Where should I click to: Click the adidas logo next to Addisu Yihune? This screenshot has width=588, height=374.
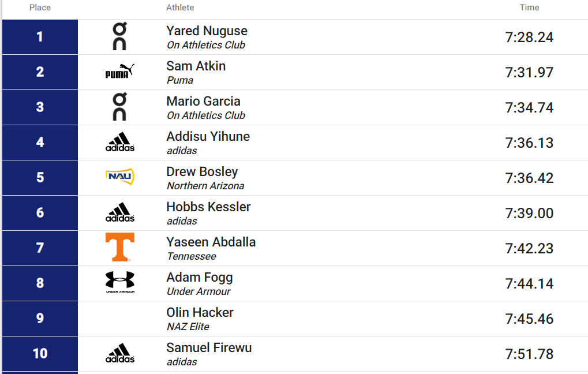[x=119, y=142]
